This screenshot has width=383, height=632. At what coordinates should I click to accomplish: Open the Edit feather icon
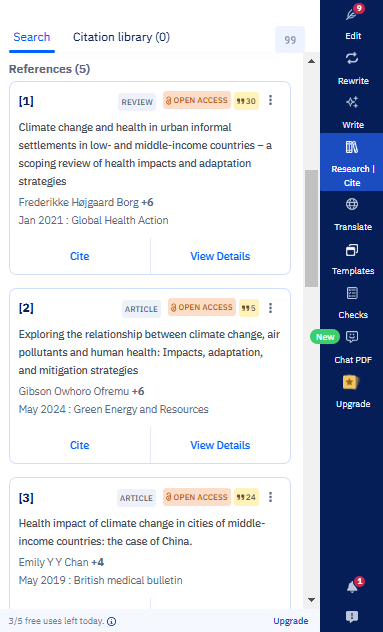352,15
